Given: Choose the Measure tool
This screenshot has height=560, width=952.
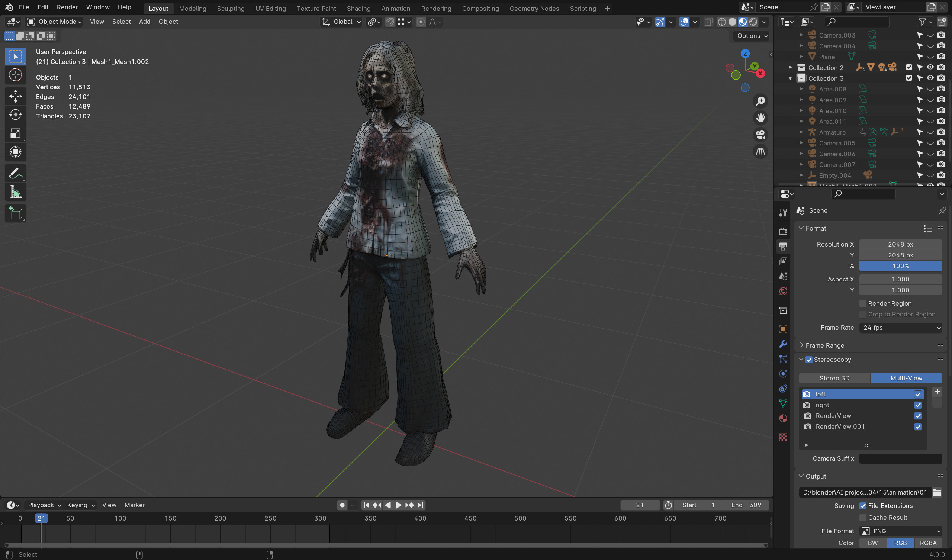Looking at the screenshot, I should [x=16, y=192].
